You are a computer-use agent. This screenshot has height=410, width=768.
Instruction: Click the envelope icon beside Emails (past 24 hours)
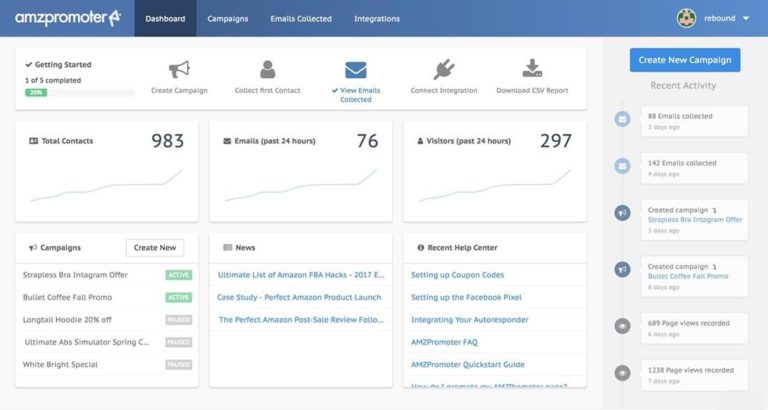227,141
